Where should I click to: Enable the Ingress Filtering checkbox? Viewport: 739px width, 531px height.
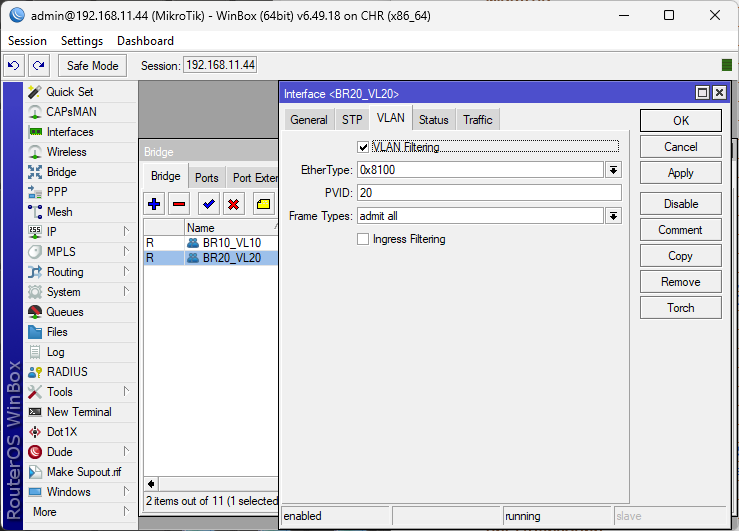click(x=363, y=239)
